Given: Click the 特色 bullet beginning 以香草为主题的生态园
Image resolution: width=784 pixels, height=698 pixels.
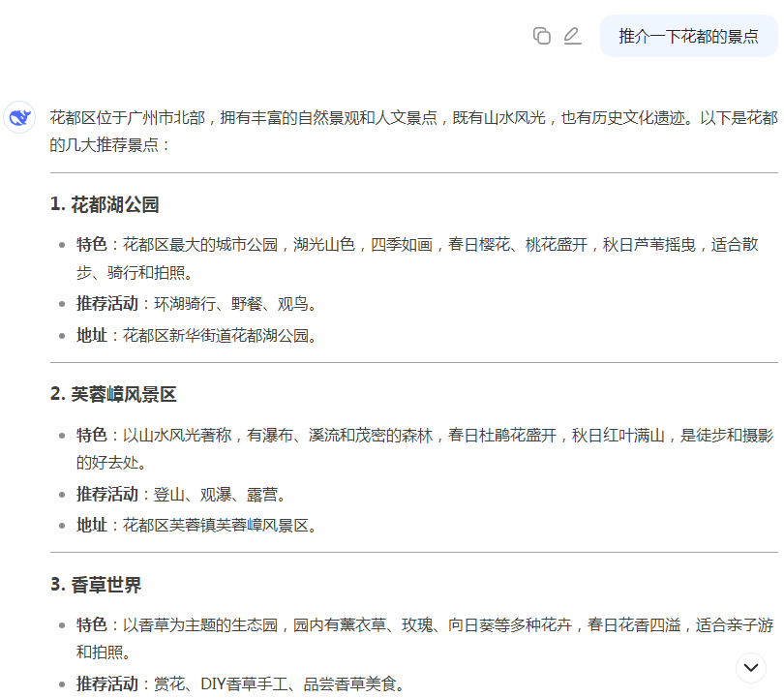Looking at the screenshot, I should click(x=426, y=639).
